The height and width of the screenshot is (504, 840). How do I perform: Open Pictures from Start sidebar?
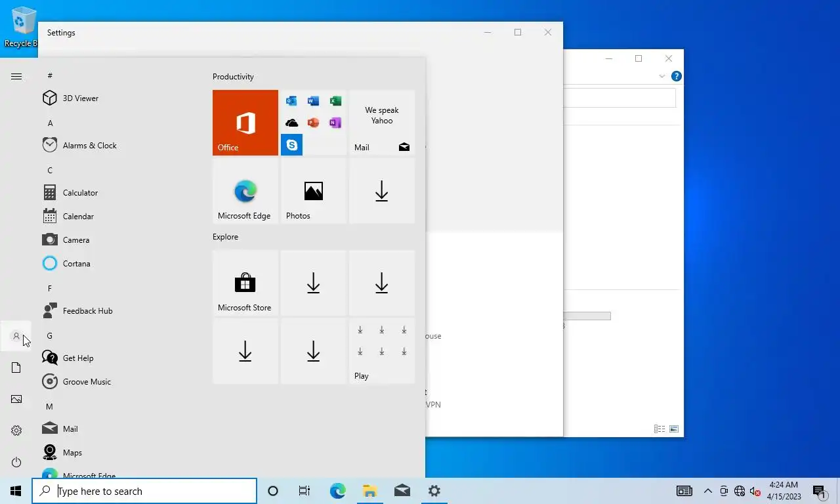tap(16, 399)
